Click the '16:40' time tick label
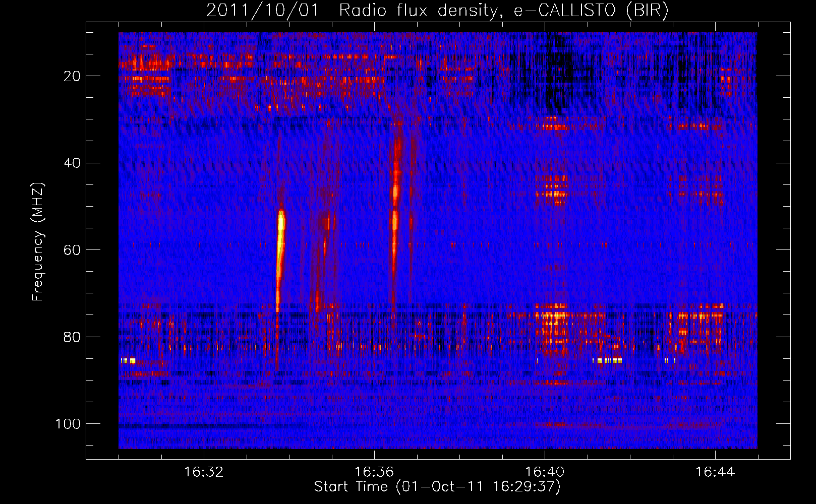This screenshot has height=504, width=816. coord(545,472)
